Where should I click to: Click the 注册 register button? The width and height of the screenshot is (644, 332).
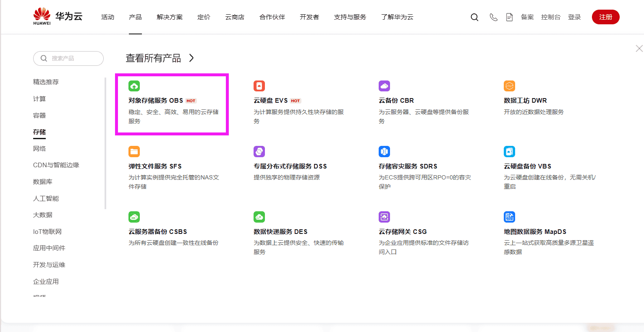pyautogui.click(x=605, y=17)
